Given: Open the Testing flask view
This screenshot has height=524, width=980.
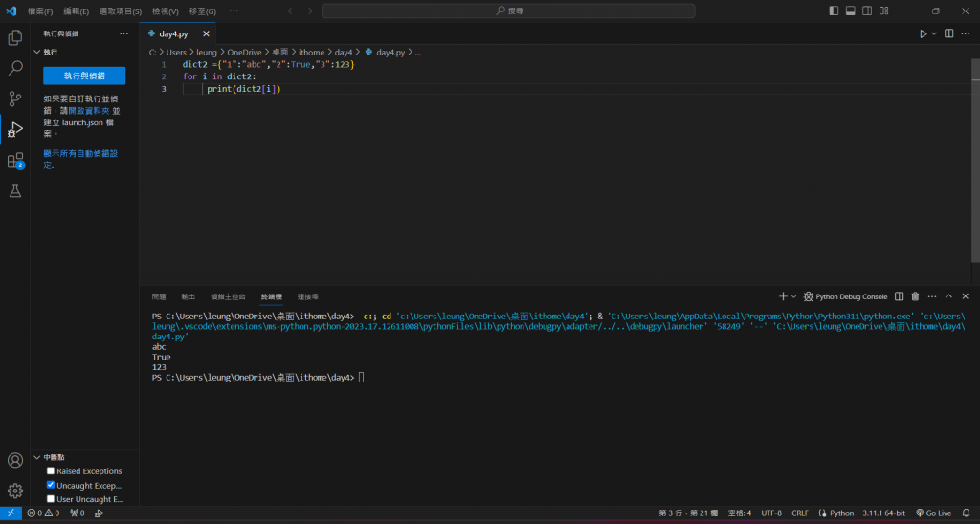Looking at the screenshot, I should 15,190.
